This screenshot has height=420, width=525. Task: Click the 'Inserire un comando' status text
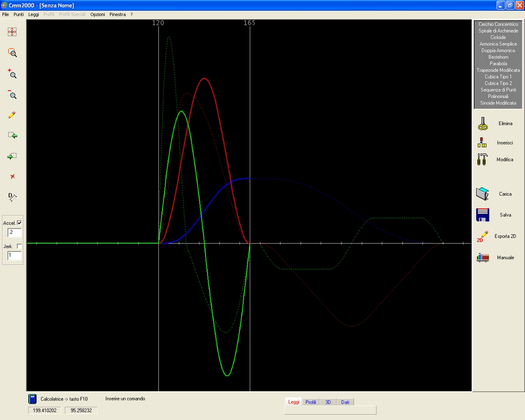(x=125, y=398)
